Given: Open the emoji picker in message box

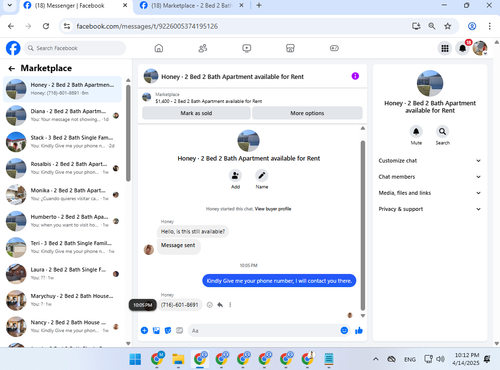Looking at the screenshot, I should click(x=344, y=330).
